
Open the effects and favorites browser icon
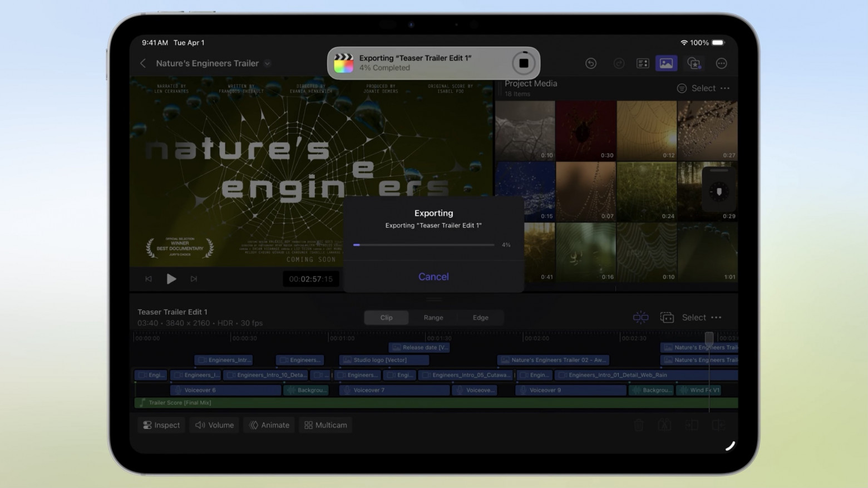click(x=694, y=63)
